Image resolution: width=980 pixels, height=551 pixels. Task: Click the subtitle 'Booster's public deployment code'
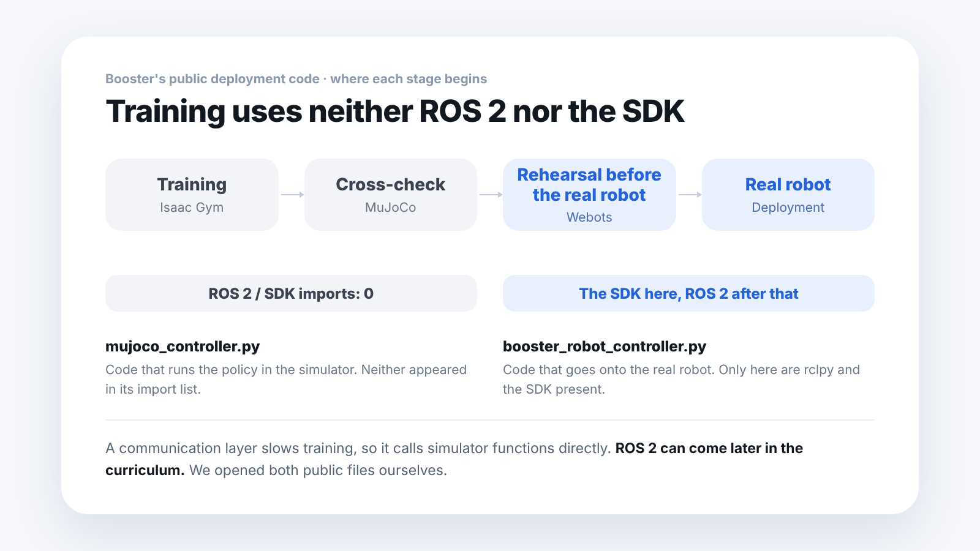point(213,79)
